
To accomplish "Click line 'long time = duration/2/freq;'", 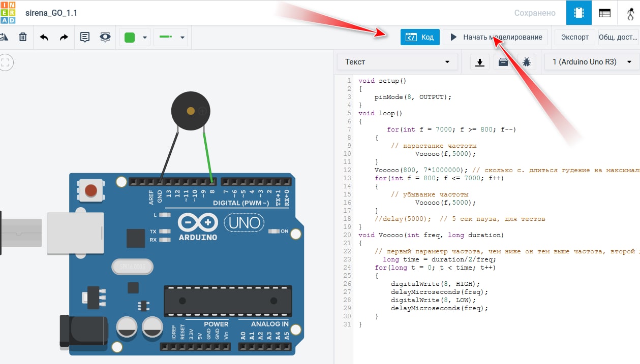I will (439, 259).
